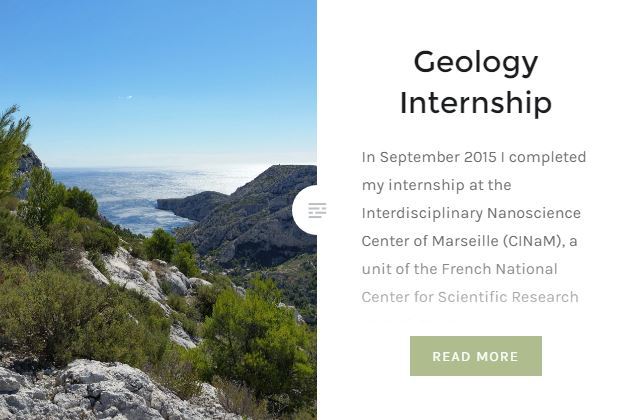
Task: Click the text "unit of the French National"
Action: tap(459, 269)
